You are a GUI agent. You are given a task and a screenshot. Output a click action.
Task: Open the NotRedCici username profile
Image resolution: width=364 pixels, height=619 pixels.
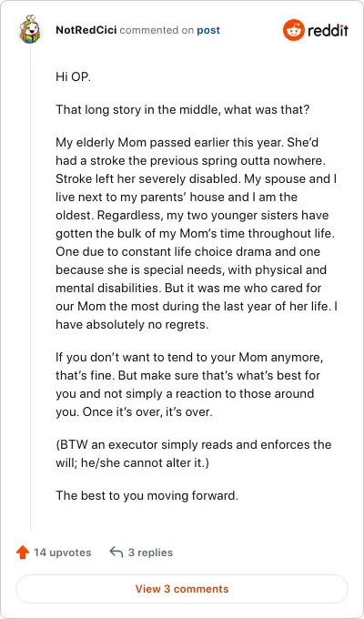click(86, 30)
